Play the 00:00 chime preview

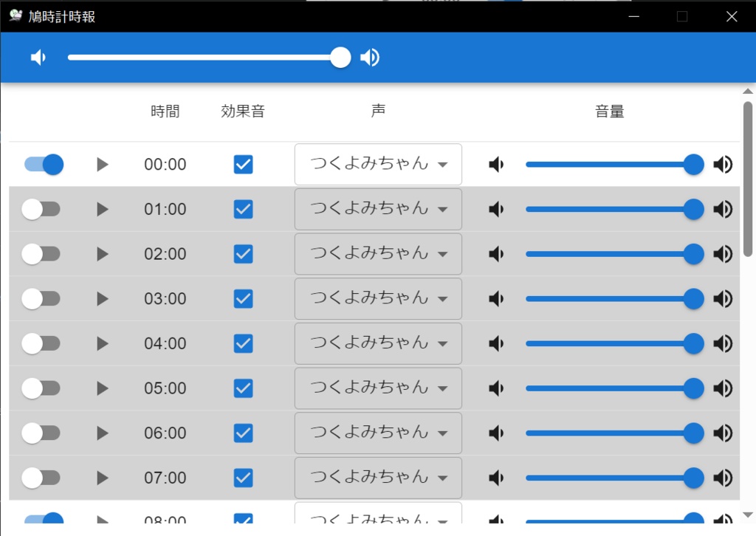(x=103, y=165)
